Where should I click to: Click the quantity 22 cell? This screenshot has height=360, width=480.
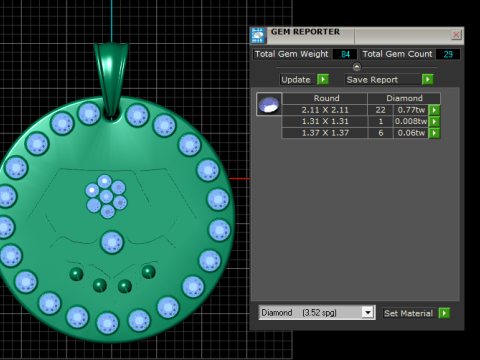click(380, 110)
